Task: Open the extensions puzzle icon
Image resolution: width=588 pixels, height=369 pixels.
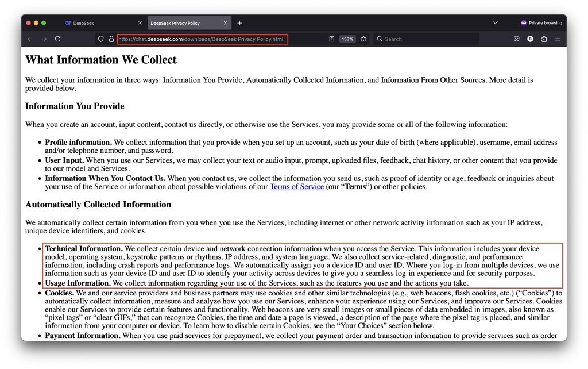Action: pos(544,39)
